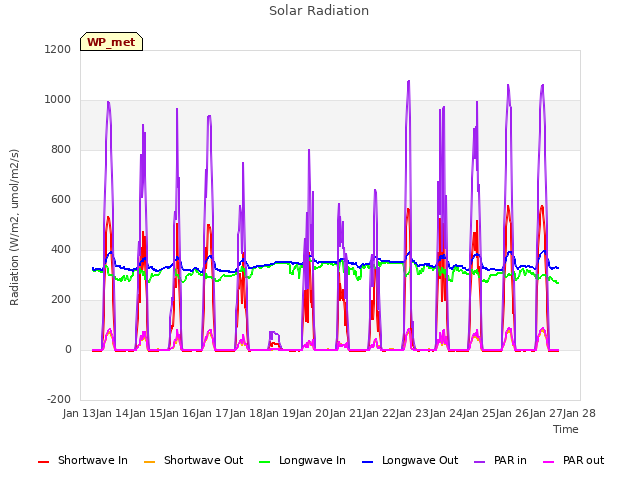Click the Time x-axis label
The width and height of the screenshot is (640, 480).
(x=565, y=429)
